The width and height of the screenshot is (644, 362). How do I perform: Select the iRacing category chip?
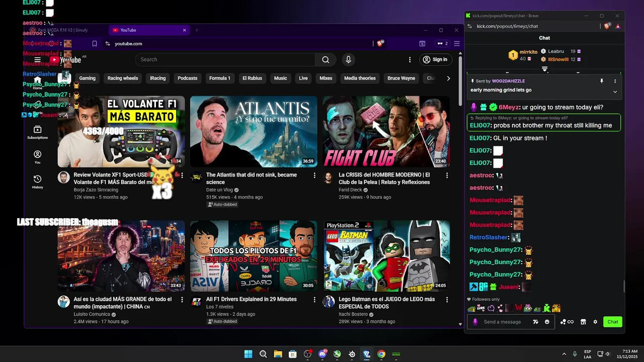pyautogui.click(x=157, y=78)
